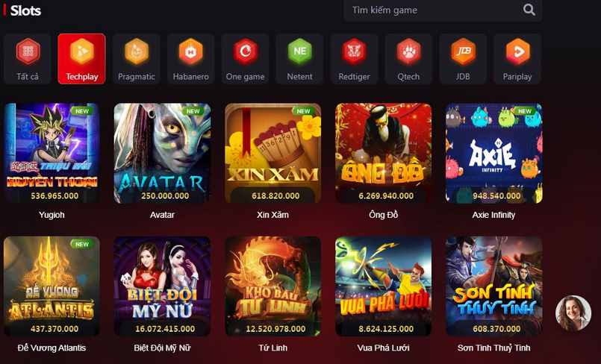Select the active Techplay tab
Viewport: 601px width, 364px height.
(81, 59)
